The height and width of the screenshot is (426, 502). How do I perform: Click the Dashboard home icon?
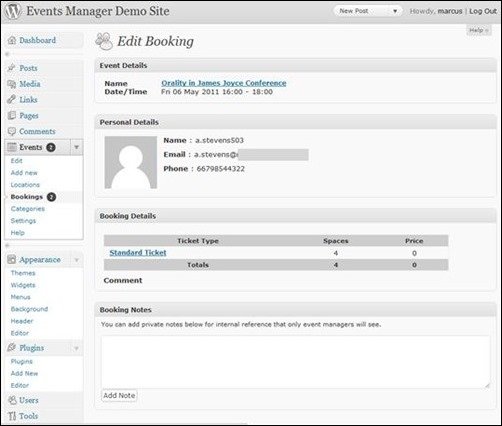coord(12,40)
